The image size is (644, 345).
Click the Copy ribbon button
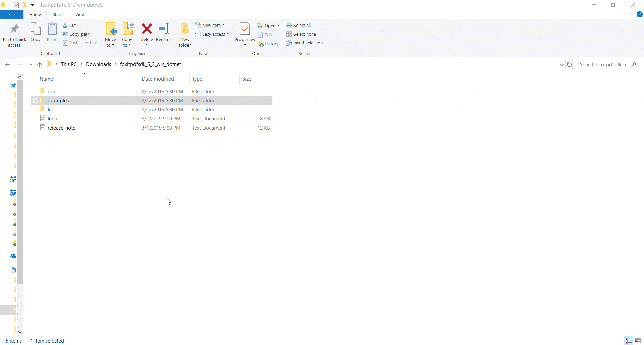35,32
